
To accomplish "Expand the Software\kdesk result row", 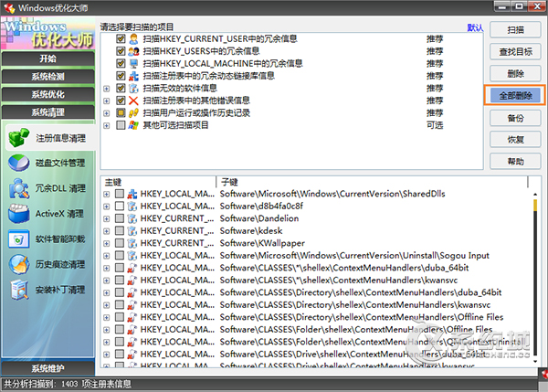I will pyautogui.click(x=107, y=231).
